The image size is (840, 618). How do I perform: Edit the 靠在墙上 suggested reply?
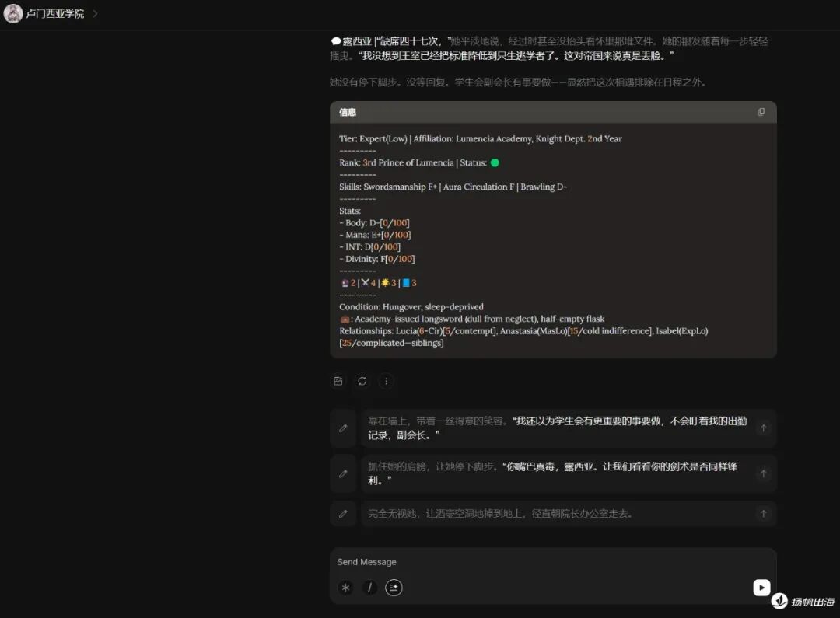click(343, 428)
